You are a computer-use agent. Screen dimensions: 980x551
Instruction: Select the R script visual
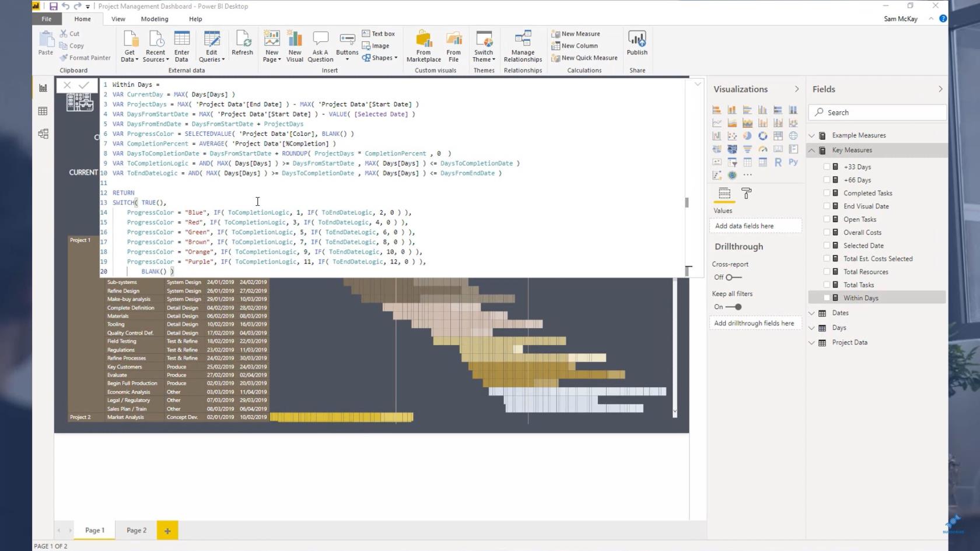coord(778,162)
